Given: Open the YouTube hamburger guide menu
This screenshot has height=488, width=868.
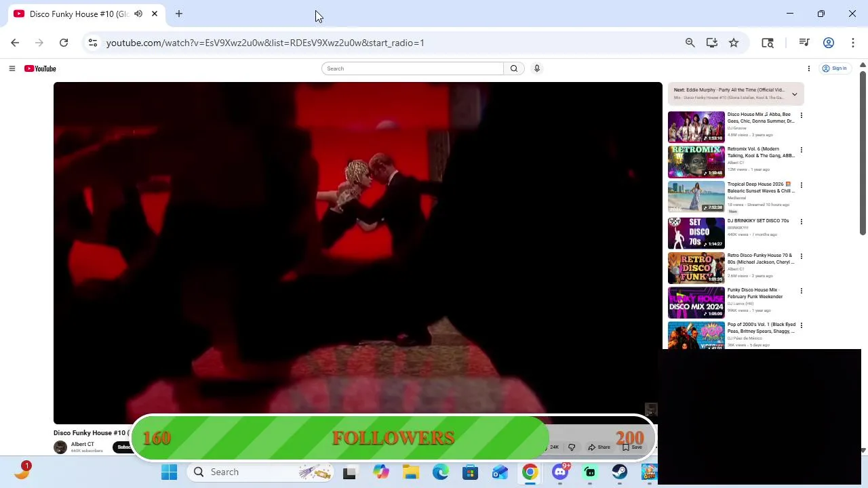Looking at the screenshot, I should [12, 68].
